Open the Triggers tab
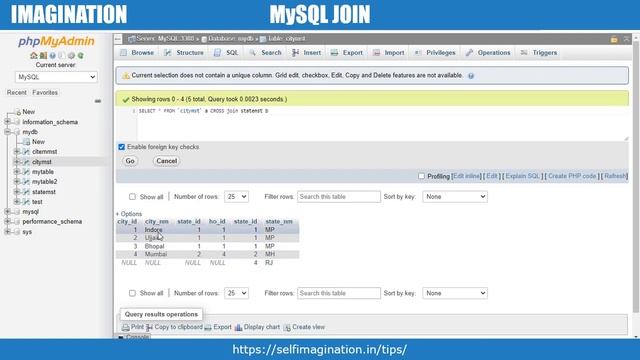 coord(539,53)
